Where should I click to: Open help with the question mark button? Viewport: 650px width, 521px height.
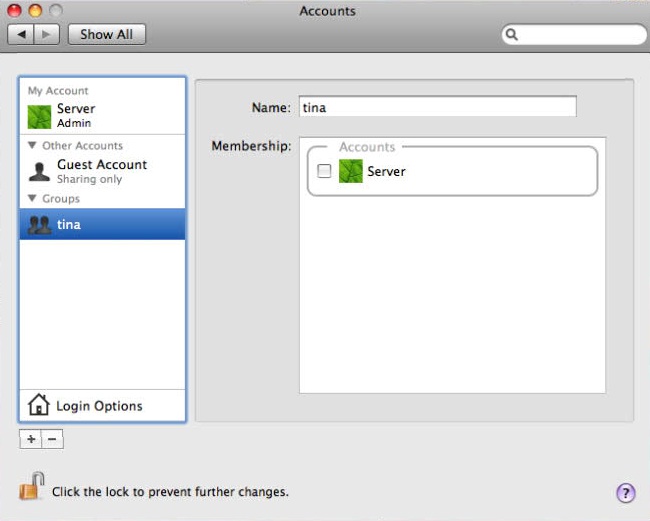(x=626, y=493)
